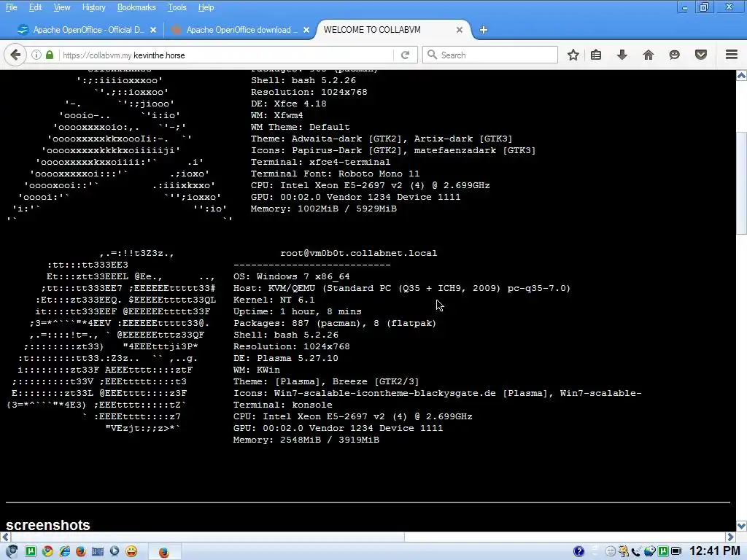747x560 pixels.
Task: Launch Google Chrome from the taskbar
Action: point(47,551)
